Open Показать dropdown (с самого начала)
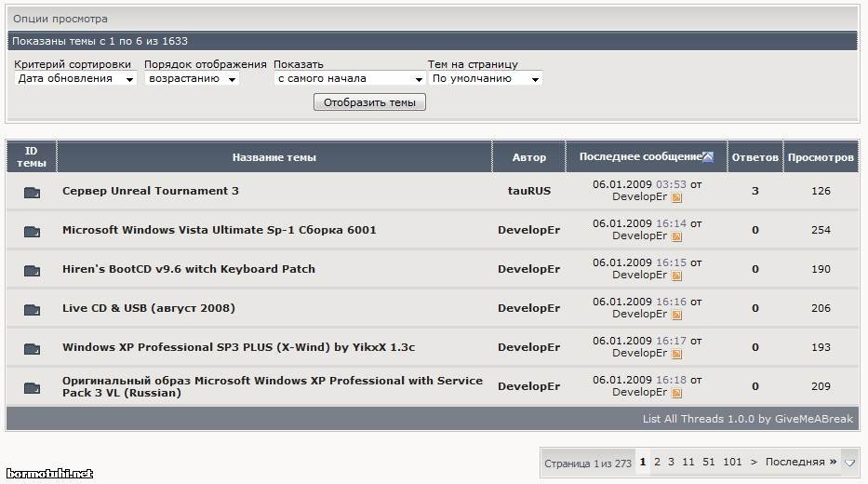This screenshot has height=484, width=868. pyautogui.click(x=350, y=78)
